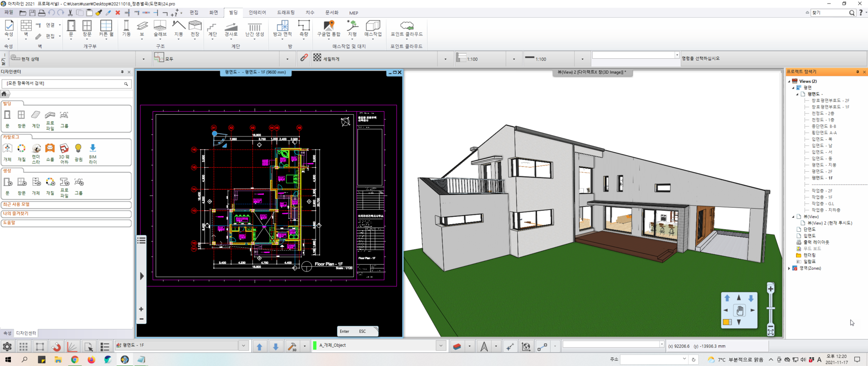Switch to the 인테리어 ribbon tab
The height and width of the screenshot is (366, 868).
click(x=258, y=13)
